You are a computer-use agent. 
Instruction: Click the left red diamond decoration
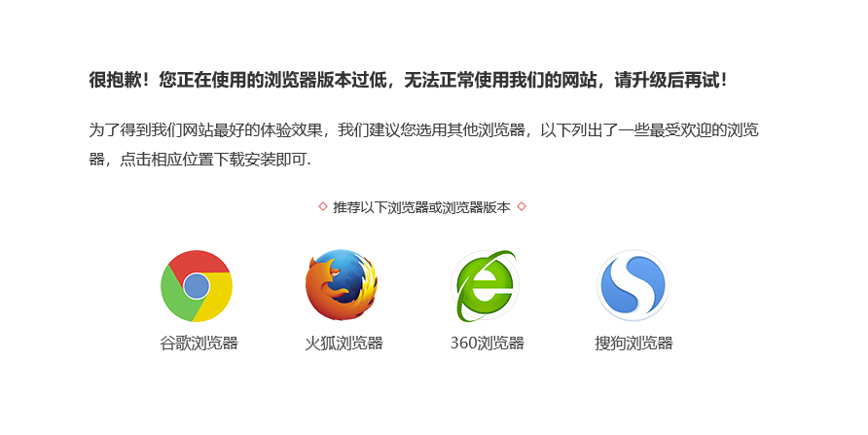tap(323, 206)
